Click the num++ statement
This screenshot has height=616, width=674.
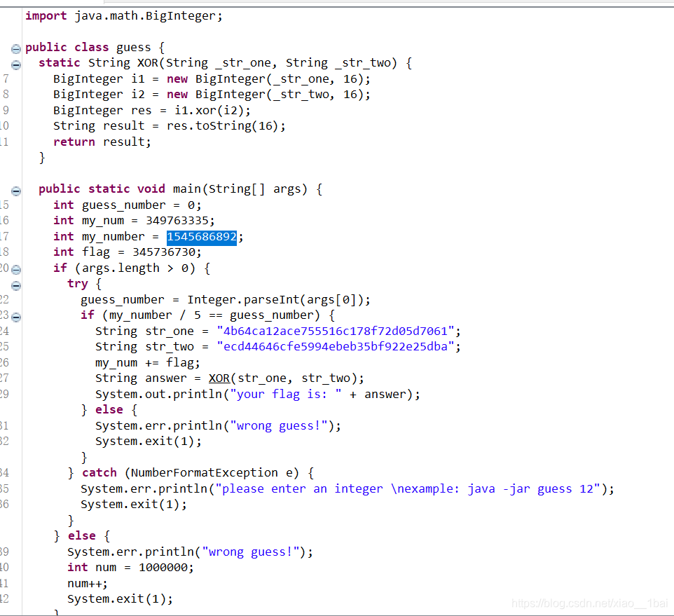[88, 583]
